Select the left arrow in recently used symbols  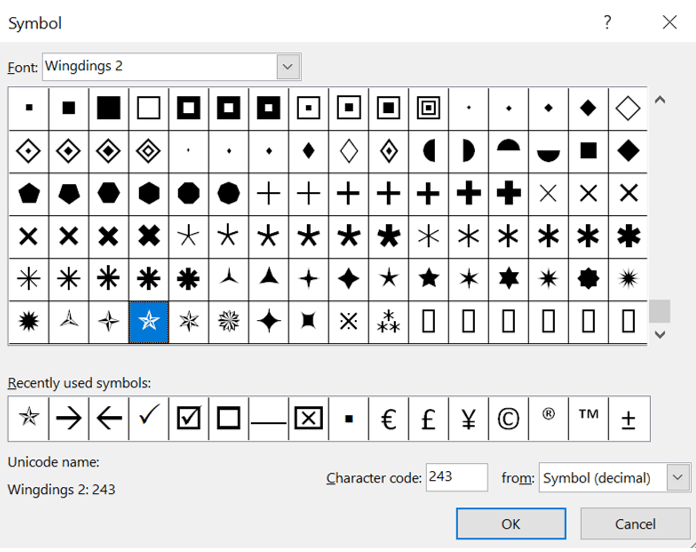tap(108, 418)
